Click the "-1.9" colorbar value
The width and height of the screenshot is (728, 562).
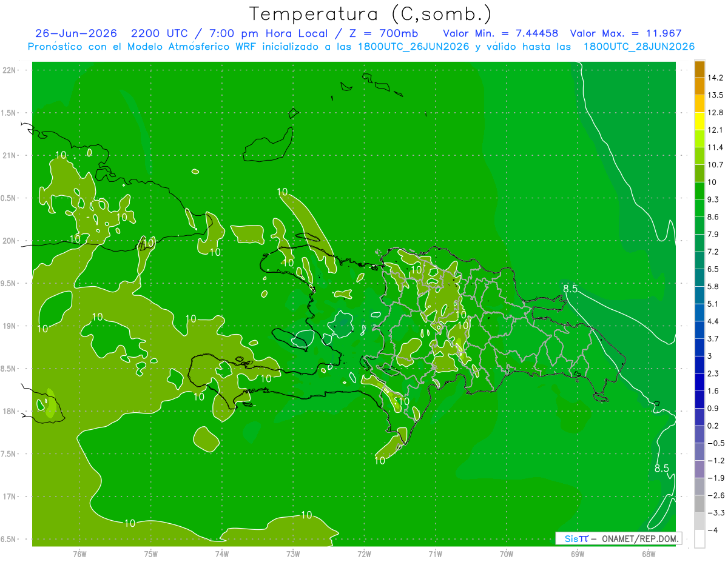coord(715,478)
